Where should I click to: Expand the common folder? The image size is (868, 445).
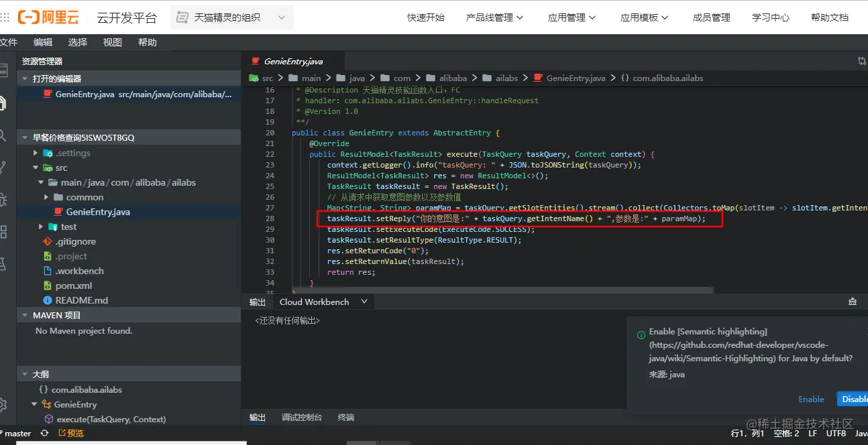[46, 197]
